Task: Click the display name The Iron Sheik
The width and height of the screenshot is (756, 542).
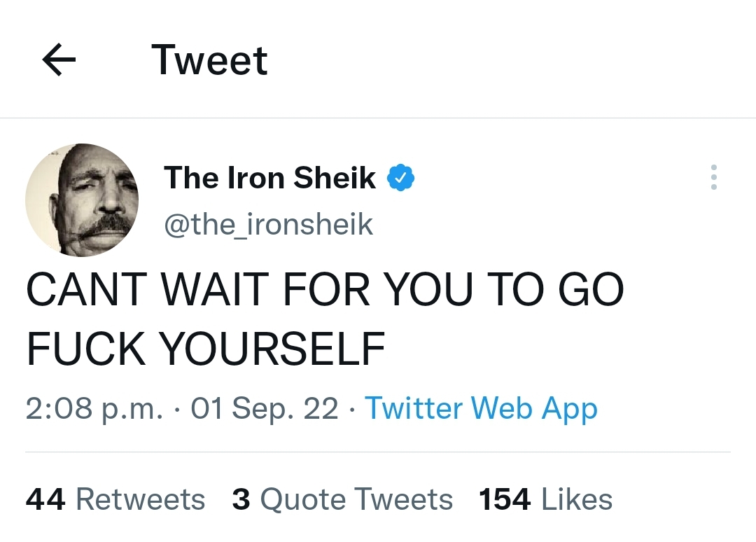Action: click(269, 178)
